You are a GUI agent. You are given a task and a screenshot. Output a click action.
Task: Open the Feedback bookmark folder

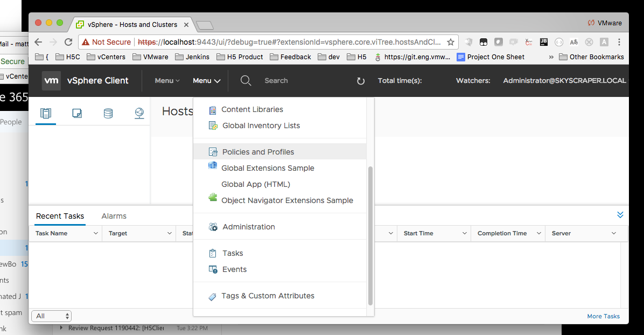[x=290, y=57]
